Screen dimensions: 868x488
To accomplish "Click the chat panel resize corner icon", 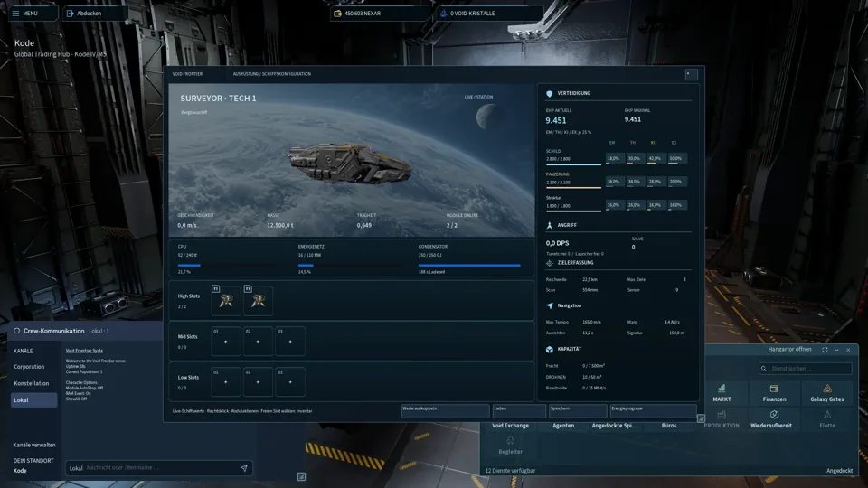I will click(301, 476).
